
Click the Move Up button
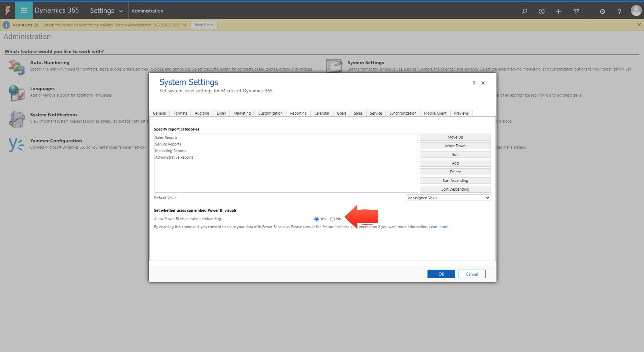(x=455, y=137)
